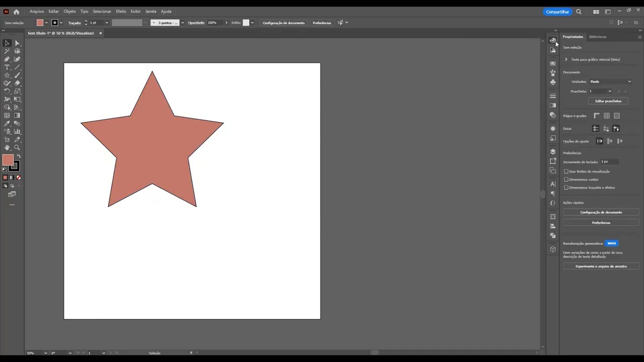Select the Curvature tool

pos(17,59)
